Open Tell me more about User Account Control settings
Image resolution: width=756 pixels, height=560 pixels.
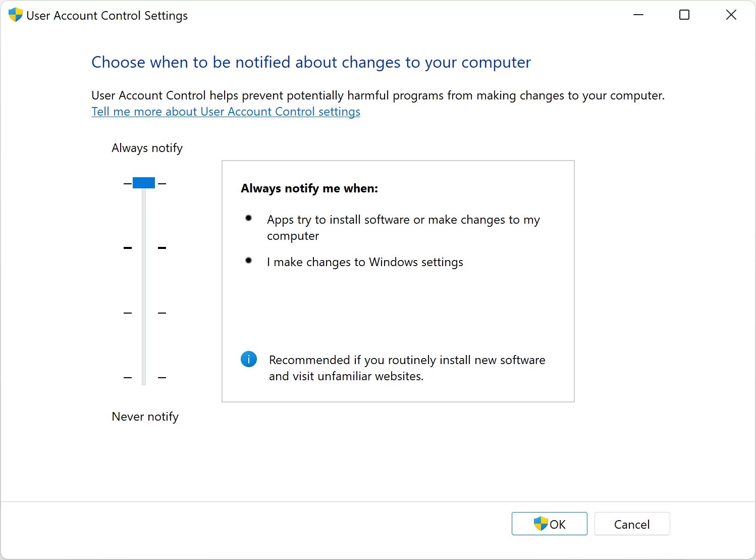pos(226,112)
